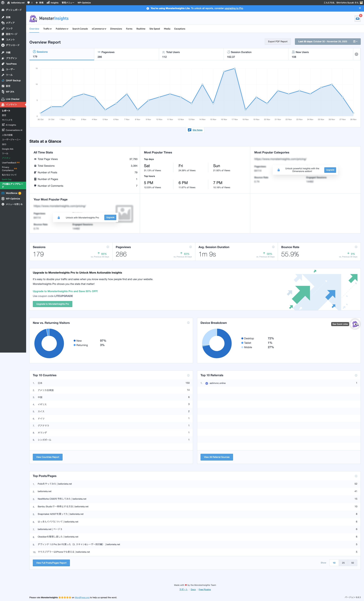
Task: Click View Countries Report button
Action: [48, 457]
